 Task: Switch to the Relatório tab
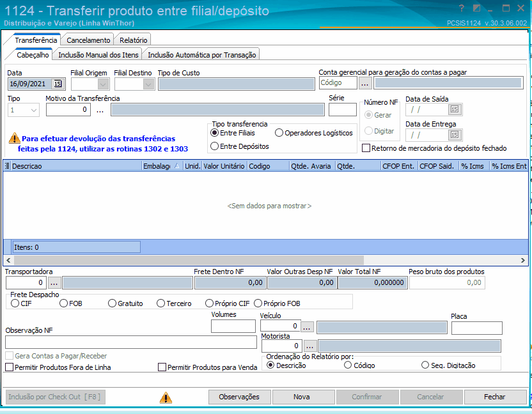[x=134, y=40]
